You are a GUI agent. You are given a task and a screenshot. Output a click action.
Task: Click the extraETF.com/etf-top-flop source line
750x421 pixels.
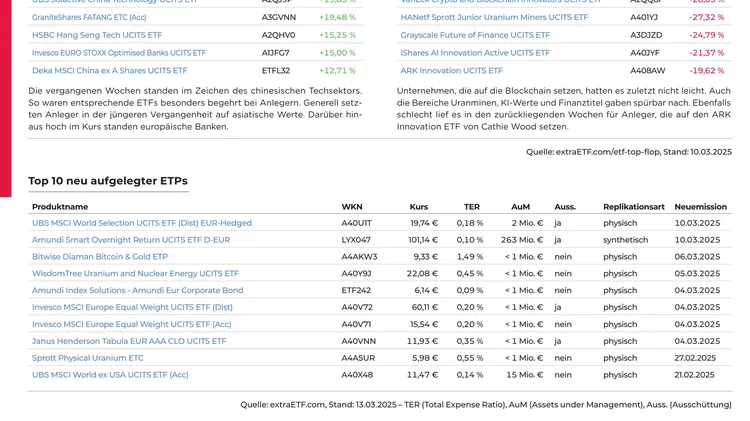[629, 152]
